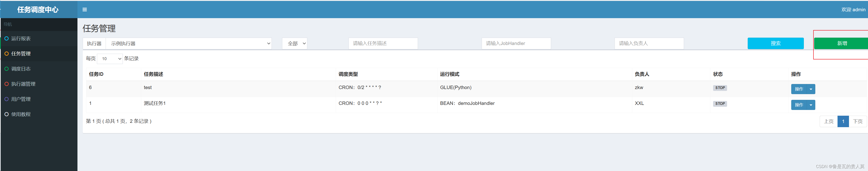
Task: Click the circle icon beside 使用教程
Action: pos(6,114)
